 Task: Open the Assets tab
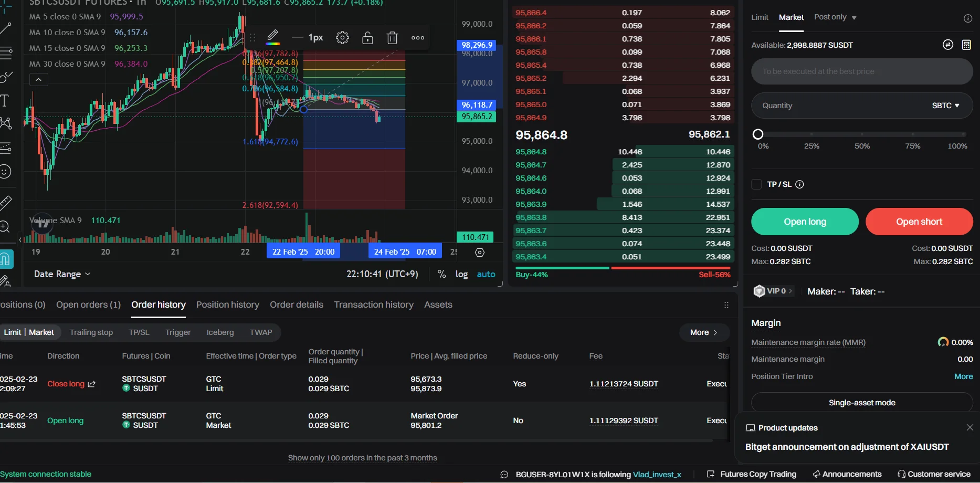coord(438,305)
